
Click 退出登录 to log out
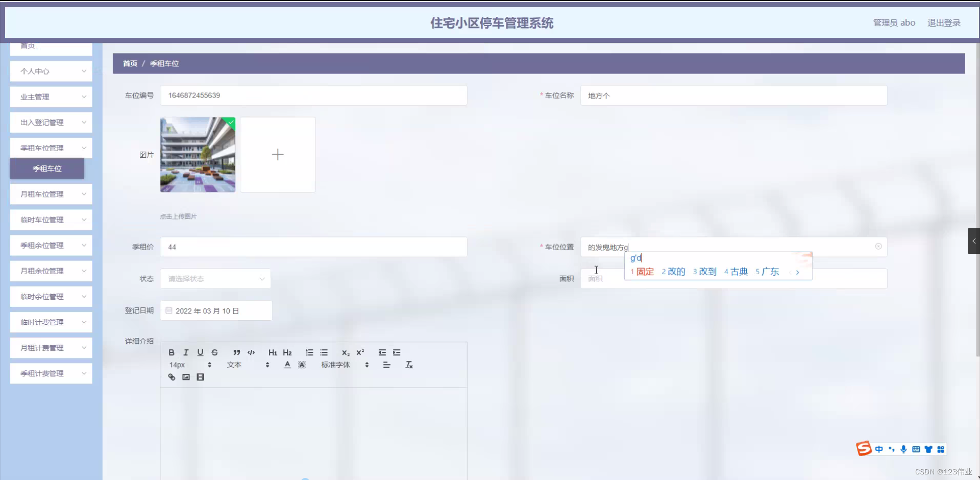point(943,23)
